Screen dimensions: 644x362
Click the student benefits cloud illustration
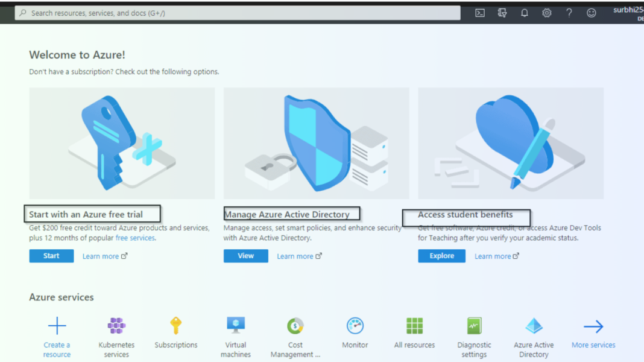pos(511,143)
